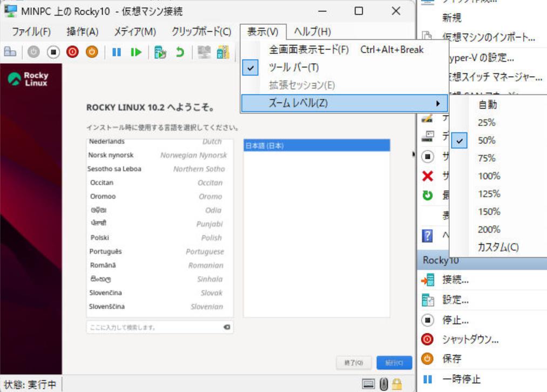Image resolution: width=547 pixels, height=392 pixels.
Task: Click the green Revert arrow icon
Action: [180, 52]
